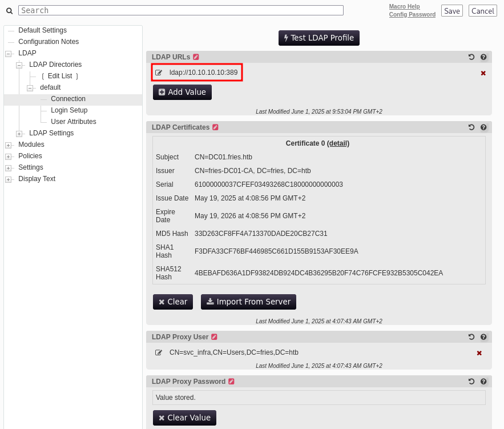Reset the LDAP URLs setting
The image size is (504, 429).
(471, 57)
